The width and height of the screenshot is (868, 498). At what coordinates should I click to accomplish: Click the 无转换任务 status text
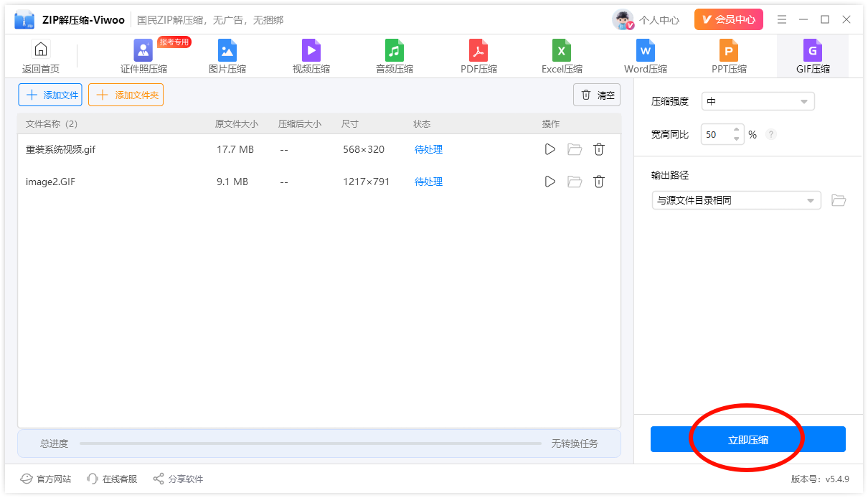[575, 443]
